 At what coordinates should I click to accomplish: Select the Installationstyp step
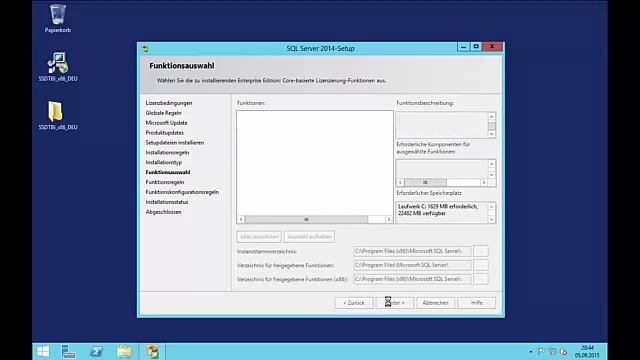coord(164,162)
